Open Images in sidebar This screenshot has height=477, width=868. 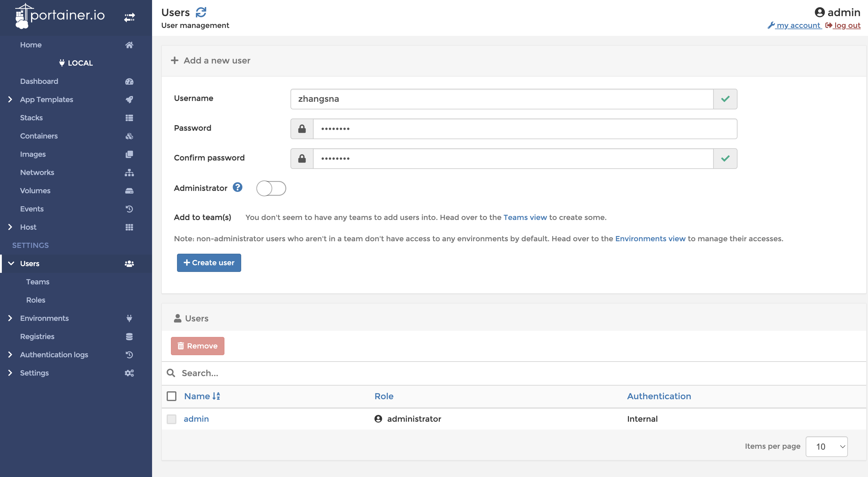[x=33, y=154]
